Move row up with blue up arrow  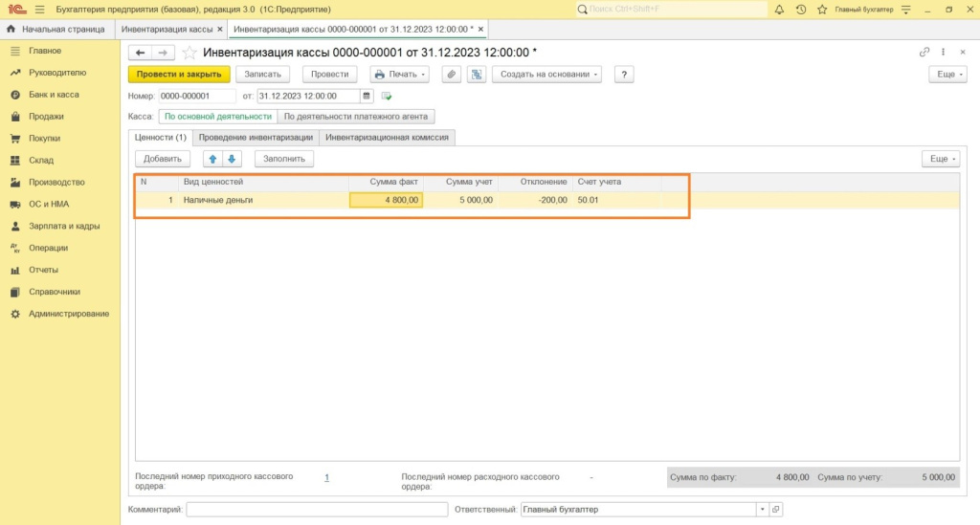[x=212, y=159]
